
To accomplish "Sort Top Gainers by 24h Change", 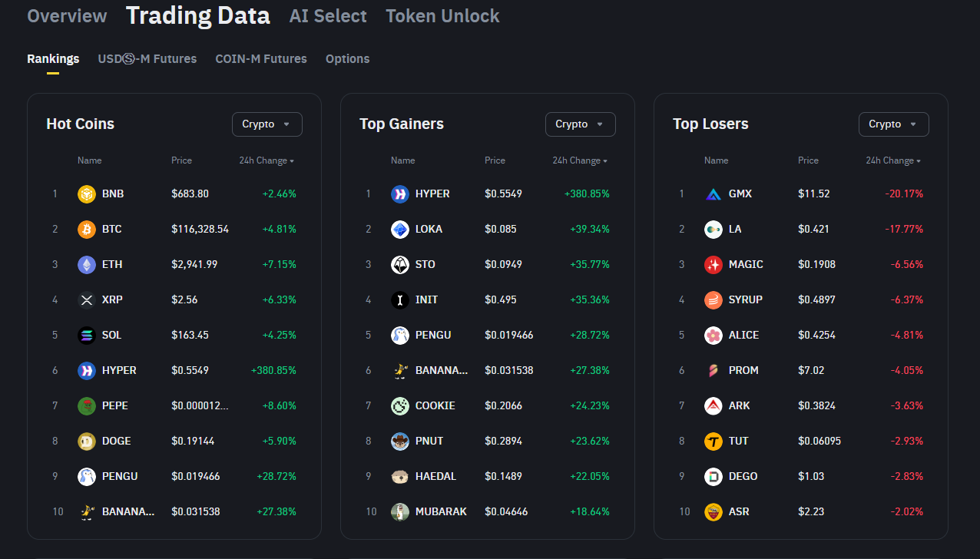I will pyautogui.click(x=580, y=161).
